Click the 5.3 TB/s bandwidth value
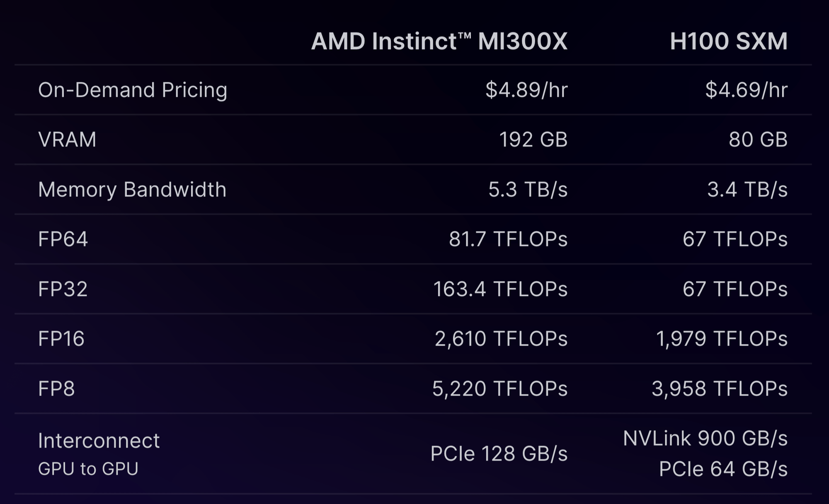Viewport: 829px width, 504px height. (x=528, y=190)
